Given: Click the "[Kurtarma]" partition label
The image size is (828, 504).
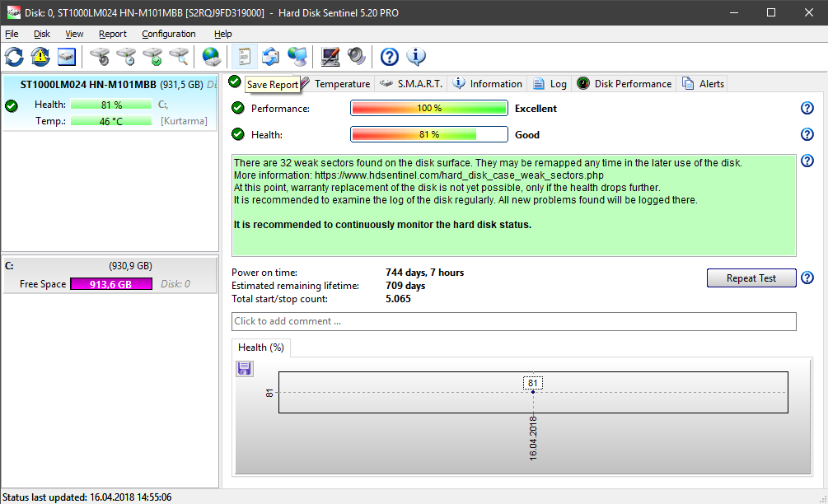Looking at the screenshot, I should [x=184, y=121].
